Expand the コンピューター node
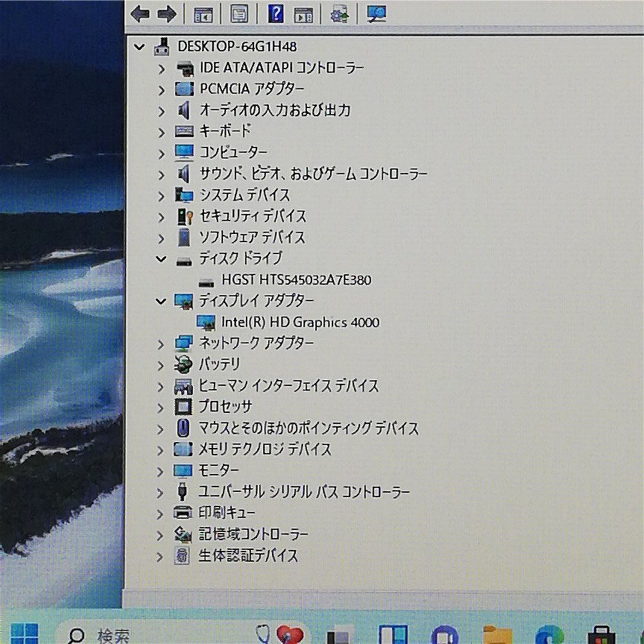 point(162,154)
